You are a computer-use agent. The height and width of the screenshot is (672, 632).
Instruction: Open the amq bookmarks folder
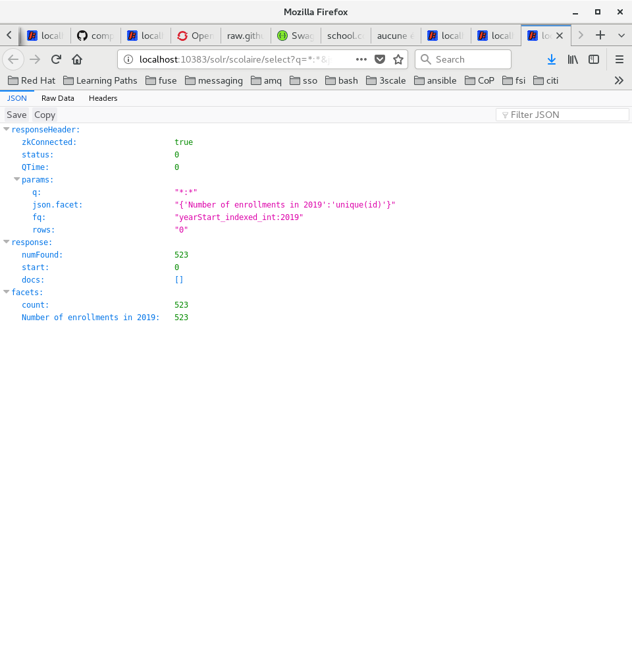pyautogui.click(x=266, y=80)
